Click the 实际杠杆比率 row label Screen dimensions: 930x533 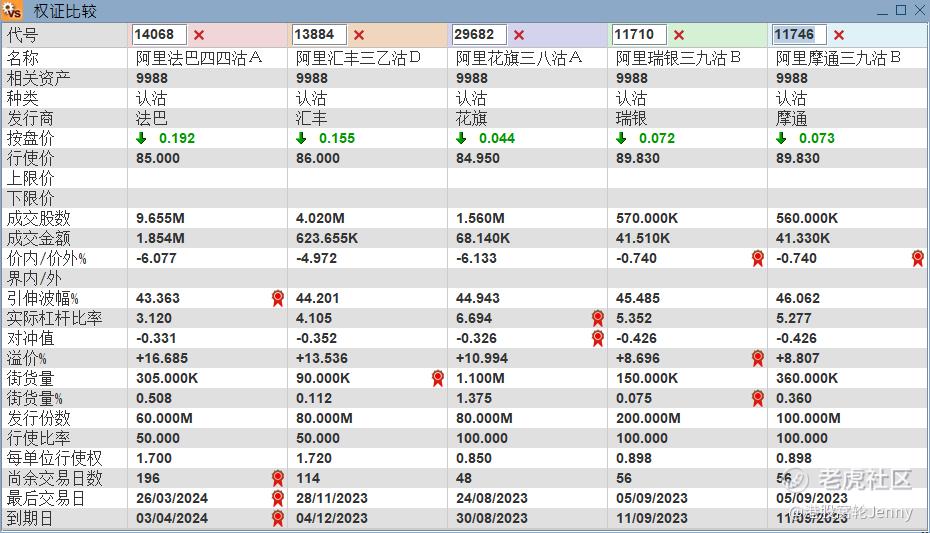55,318
